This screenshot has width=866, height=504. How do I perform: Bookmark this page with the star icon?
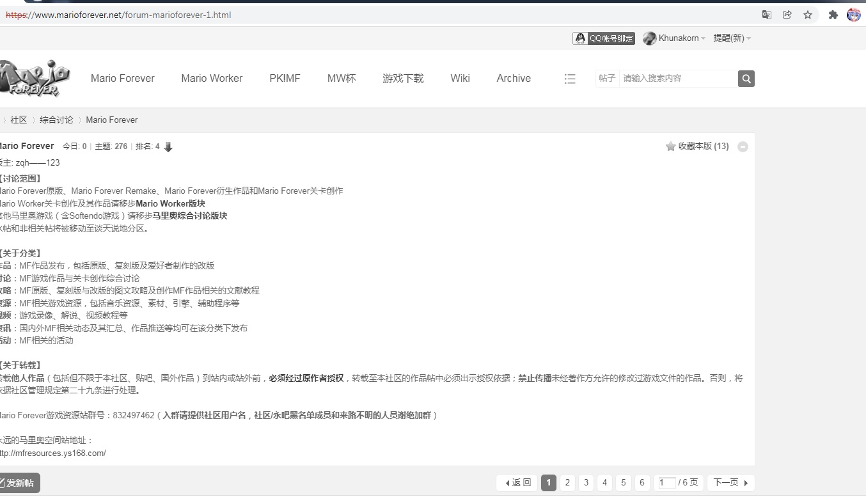tap(808, 15)
